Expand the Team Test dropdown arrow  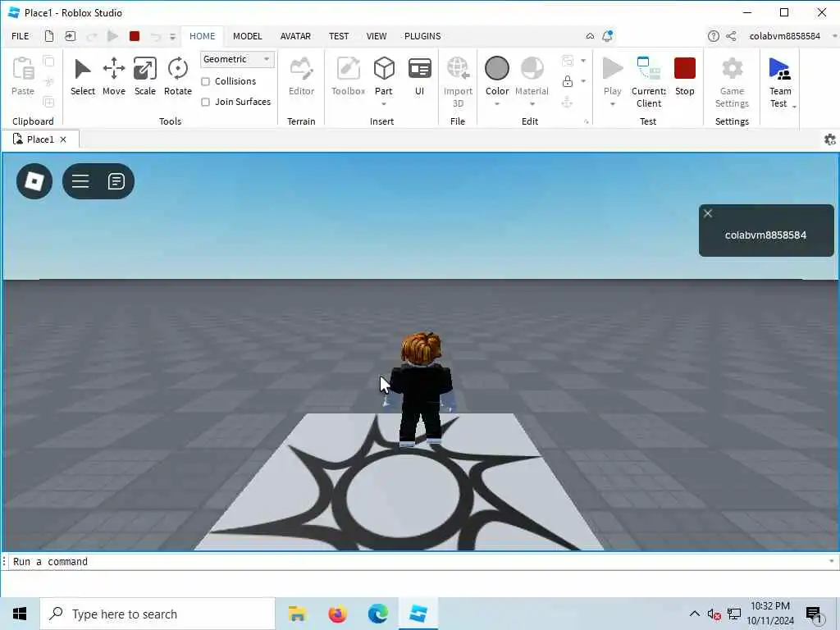click(794, 107)
